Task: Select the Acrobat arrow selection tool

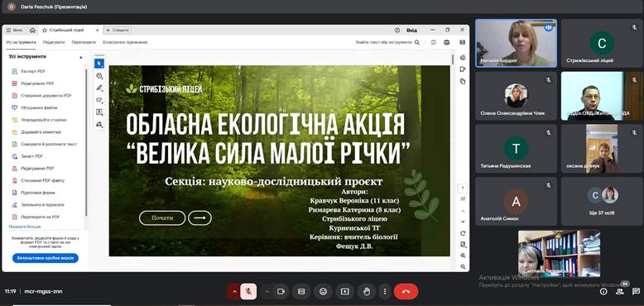Action: click(99, 63)
